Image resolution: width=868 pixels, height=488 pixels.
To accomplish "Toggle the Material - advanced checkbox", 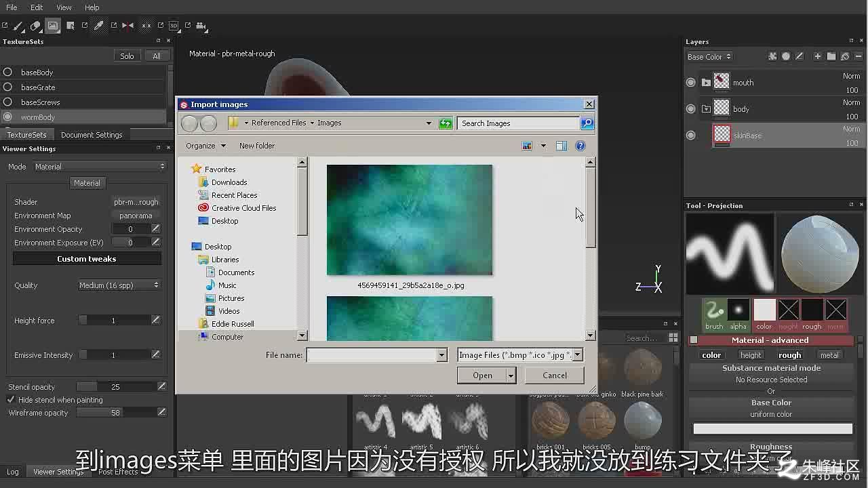I will pyautogui.click(x=694, y=340).
